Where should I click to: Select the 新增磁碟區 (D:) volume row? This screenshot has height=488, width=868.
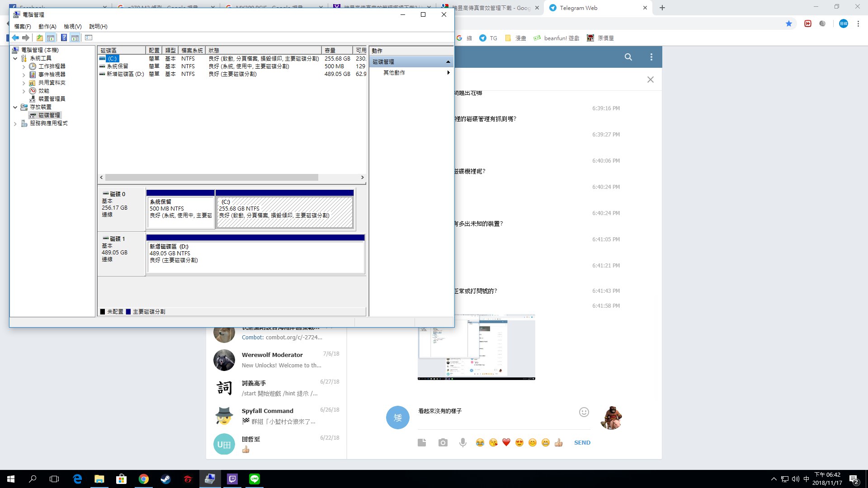point(232,74)
